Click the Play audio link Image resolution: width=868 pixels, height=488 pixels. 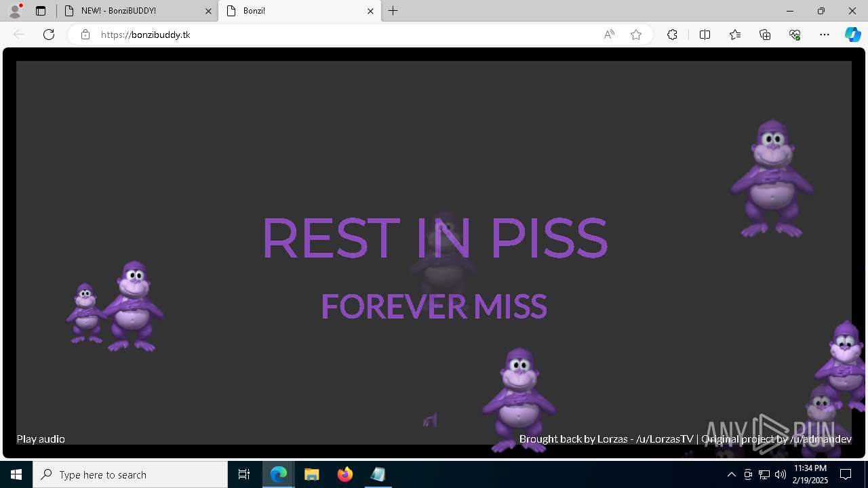(x=41, y=439)
